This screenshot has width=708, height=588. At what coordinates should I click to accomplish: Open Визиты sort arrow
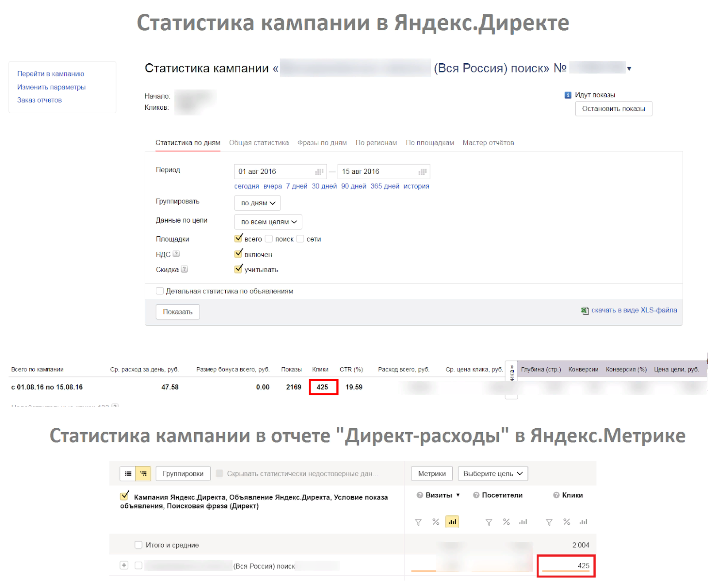tap(458, 495)
